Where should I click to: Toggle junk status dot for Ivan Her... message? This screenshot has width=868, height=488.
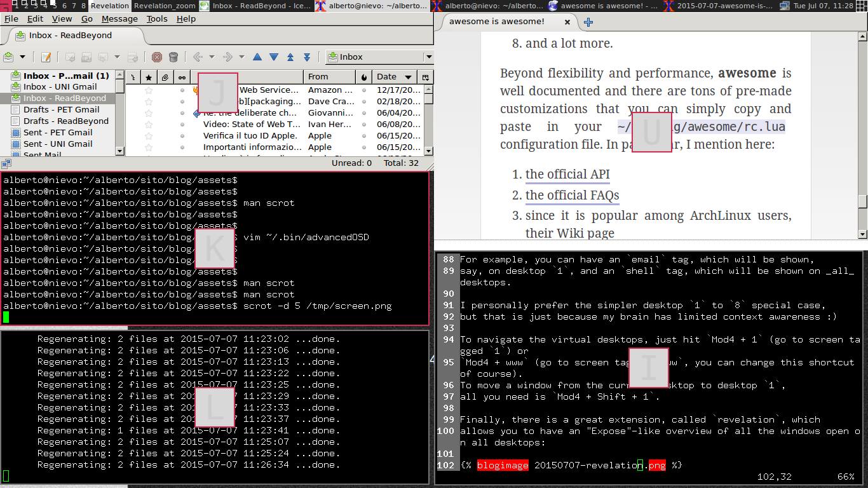364,125
